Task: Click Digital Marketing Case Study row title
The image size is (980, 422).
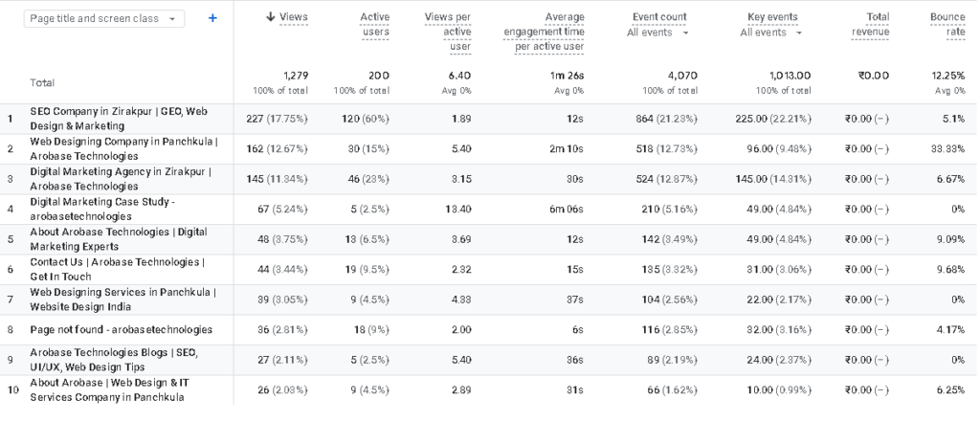Action: tap(102, 209)
